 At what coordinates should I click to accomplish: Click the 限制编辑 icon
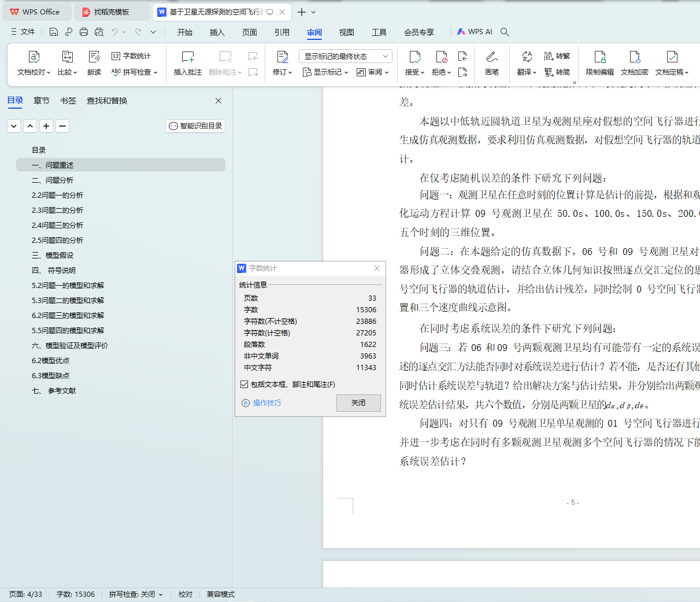click(600, 57)
